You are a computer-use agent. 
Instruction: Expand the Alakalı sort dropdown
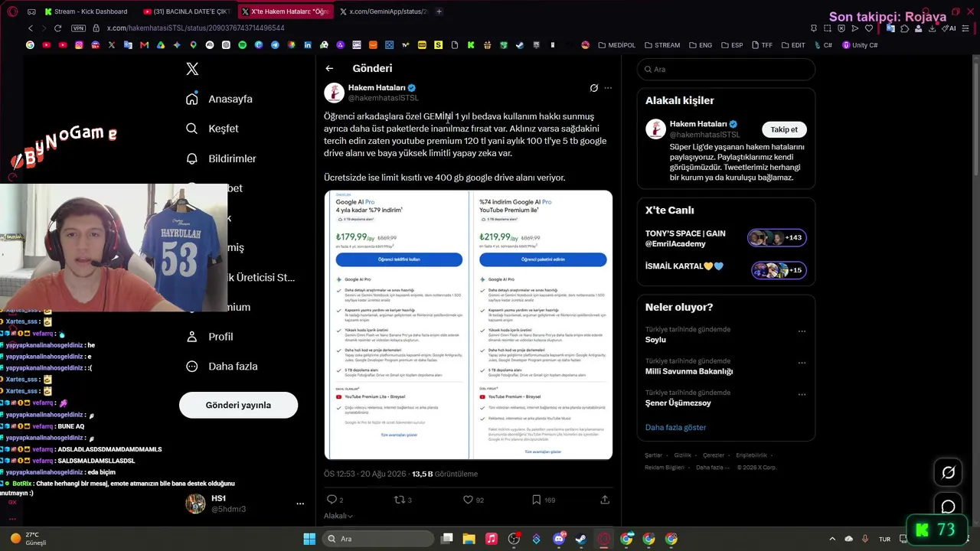click(338, 516)
